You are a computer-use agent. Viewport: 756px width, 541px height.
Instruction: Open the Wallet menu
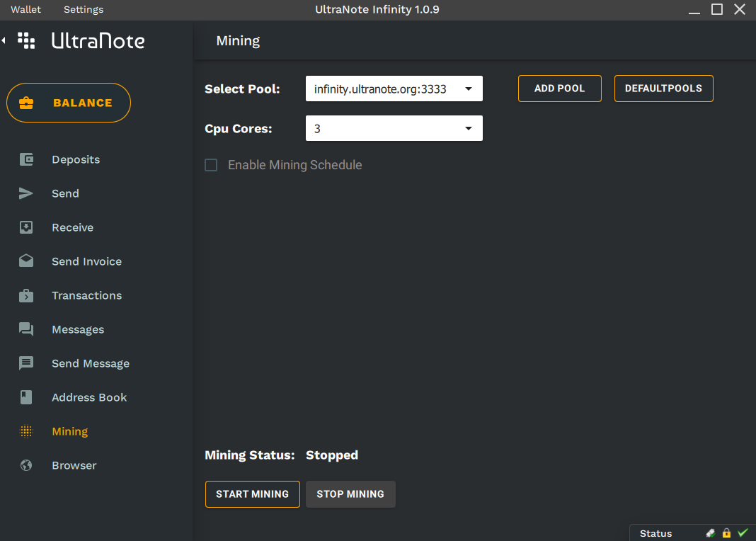click(26, 10)
